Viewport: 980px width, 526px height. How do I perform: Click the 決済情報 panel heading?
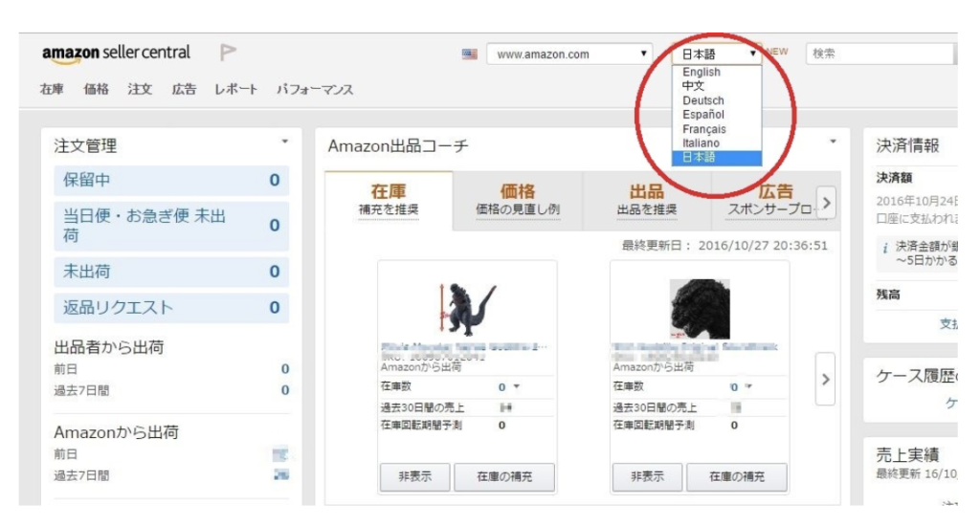(907, 145)
